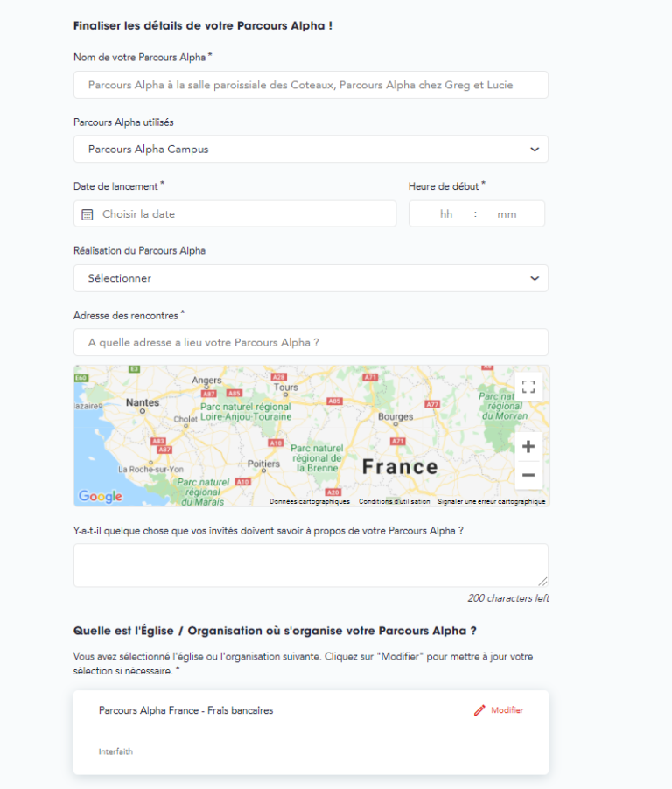Click the calendar icon in date field
The image size is (672, 789).
click(x=87, y=214)
